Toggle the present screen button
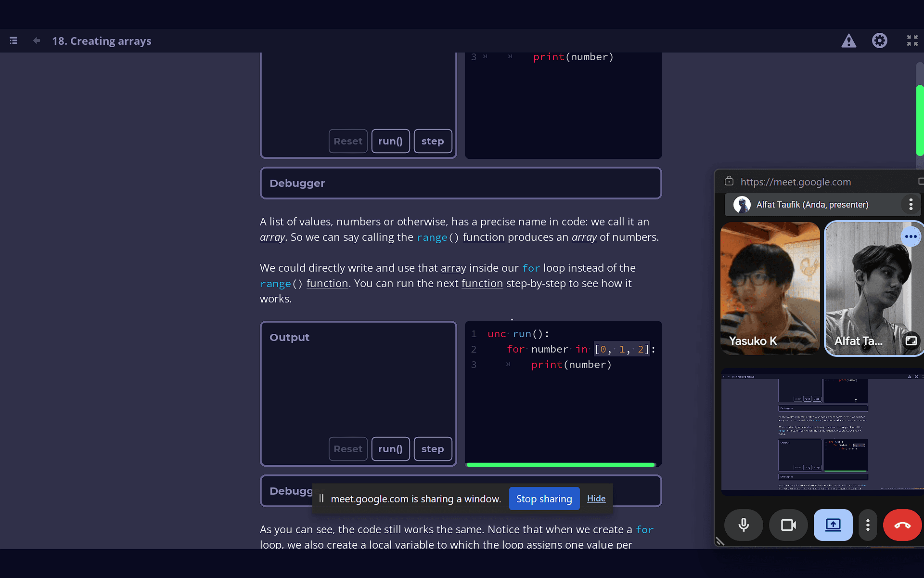 [x=833, y=525]
